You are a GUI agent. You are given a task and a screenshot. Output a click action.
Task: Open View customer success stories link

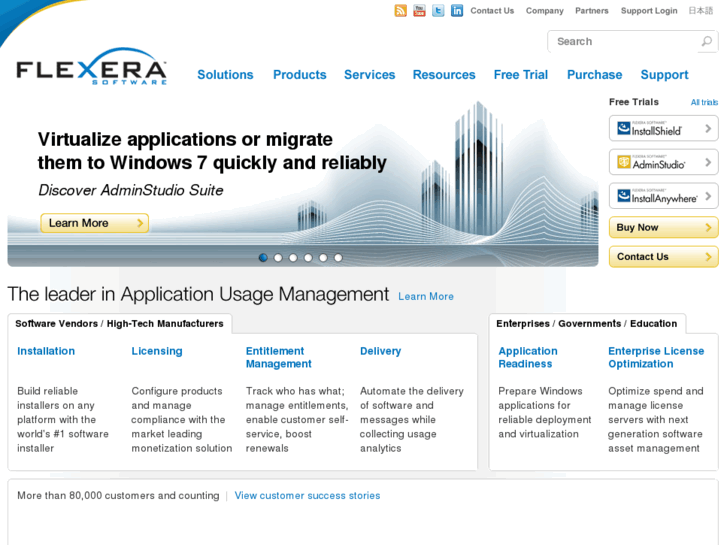click(x=307, y=496)
